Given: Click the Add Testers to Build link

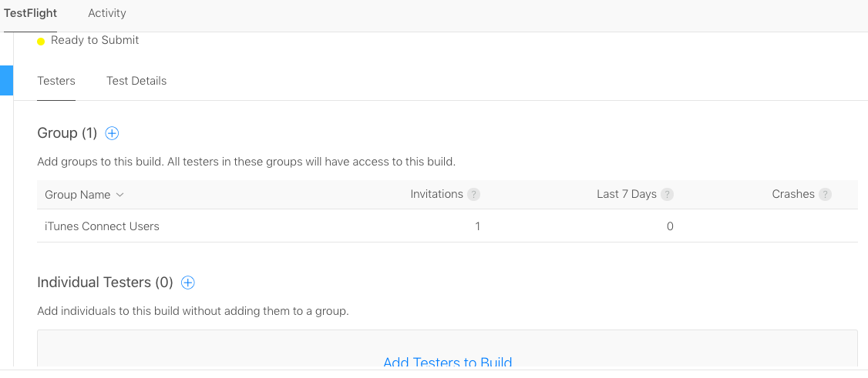Looking at the screenshot, I should click(447, 363).
